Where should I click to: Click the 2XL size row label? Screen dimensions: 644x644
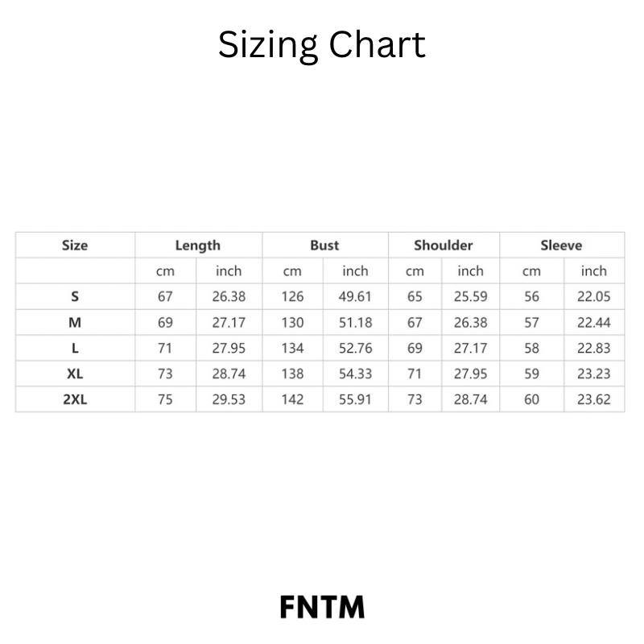click(75, 399)
